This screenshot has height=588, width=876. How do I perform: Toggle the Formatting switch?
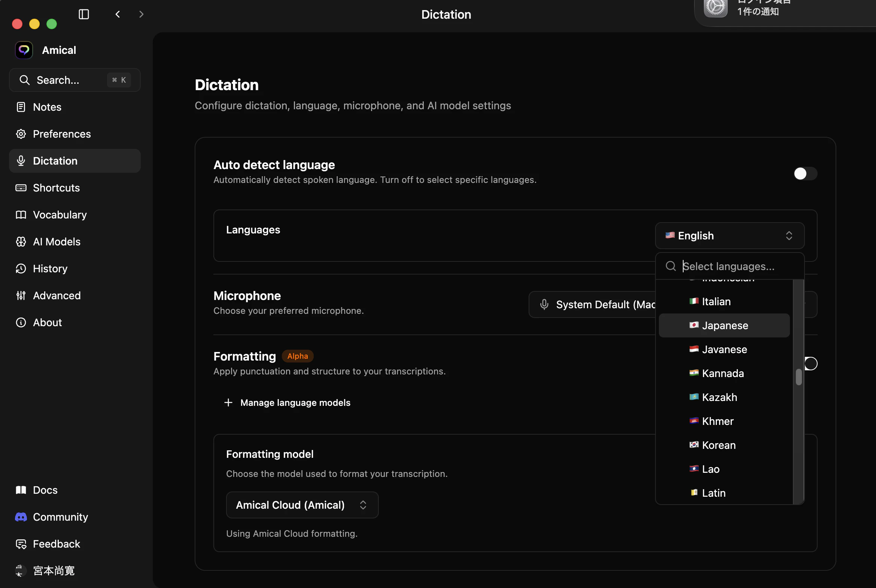click(x=811, y=363)
